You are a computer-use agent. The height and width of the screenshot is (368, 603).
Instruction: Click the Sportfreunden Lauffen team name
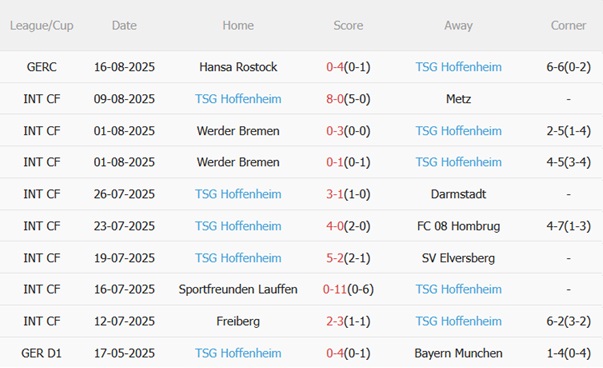click(238, 289)
